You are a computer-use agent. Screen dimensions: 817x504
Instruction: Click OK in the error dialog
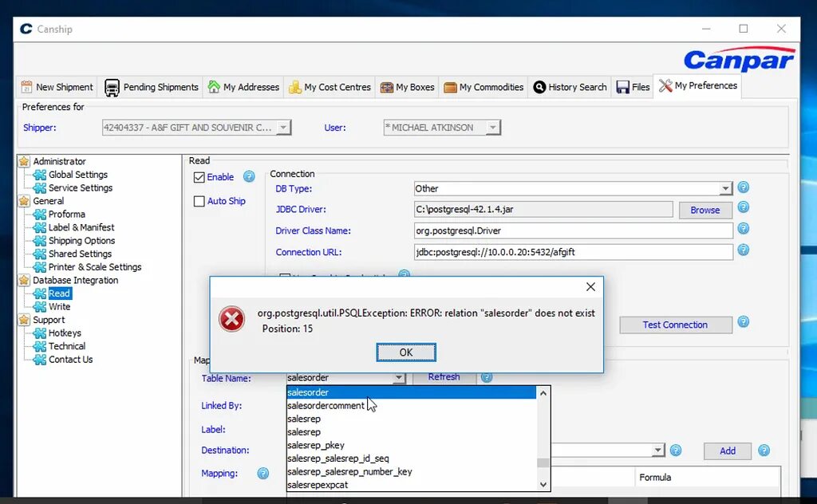406,352
